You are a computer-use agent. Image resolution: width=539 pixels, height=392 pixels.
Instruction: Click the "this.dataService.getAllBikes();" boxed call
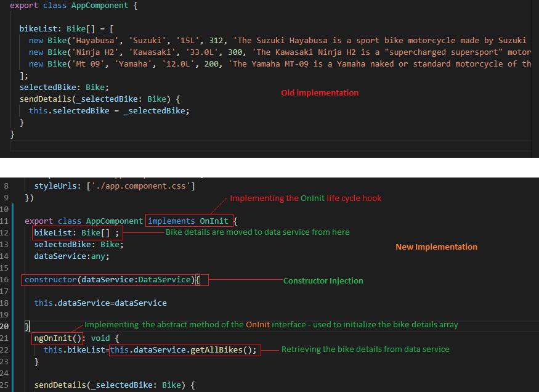point(183,349)
